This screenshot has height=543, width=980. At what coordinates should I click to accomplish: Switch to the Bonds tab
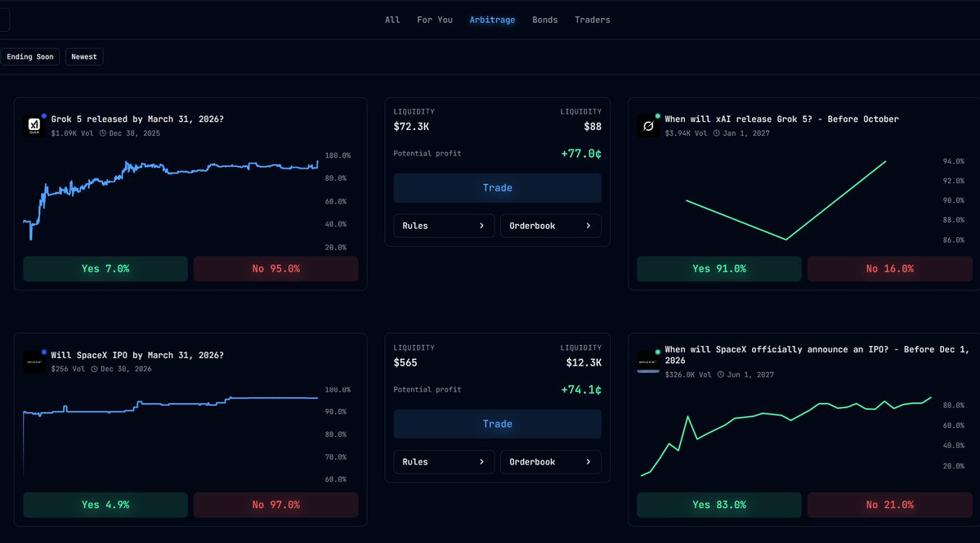[x=544, y=19]
